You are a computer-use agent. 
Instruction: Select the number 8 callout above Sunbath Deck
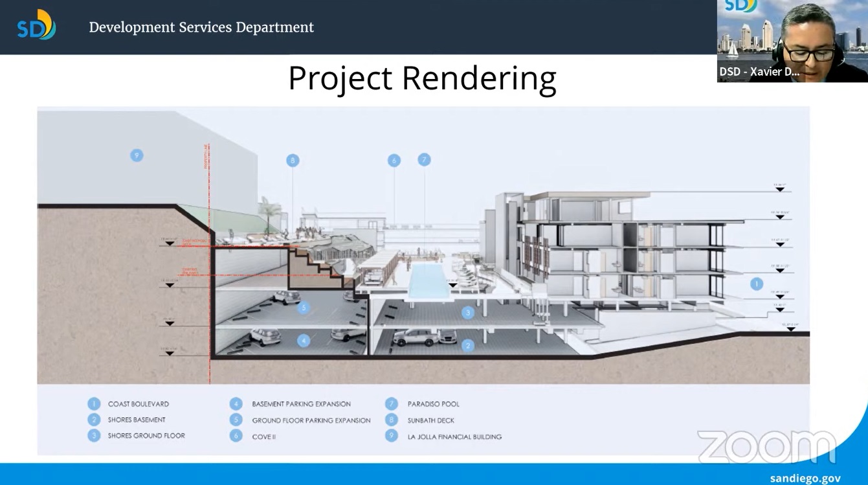pyautogui.click(x=293, y=160)
